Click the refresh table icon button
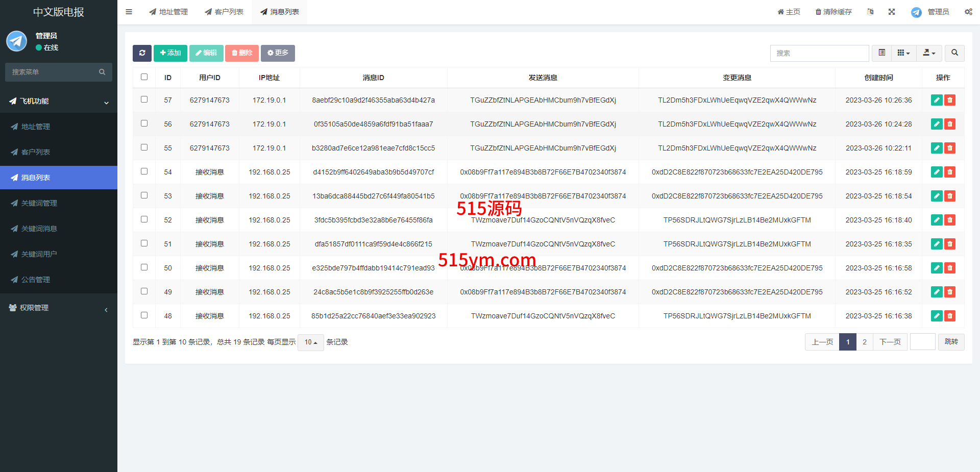The image size is (980, 472). pos(142,53)
